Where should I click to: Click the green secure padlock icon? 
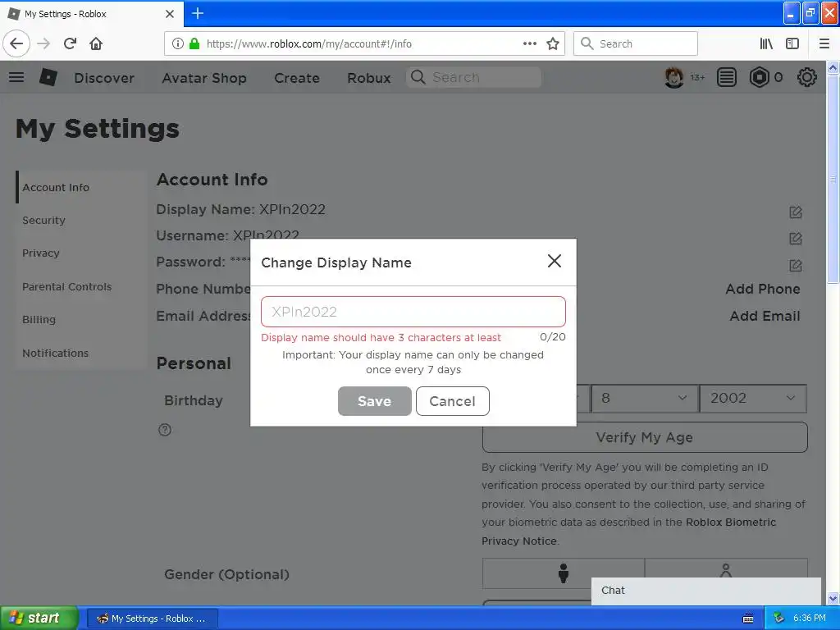tap(194, 44)
